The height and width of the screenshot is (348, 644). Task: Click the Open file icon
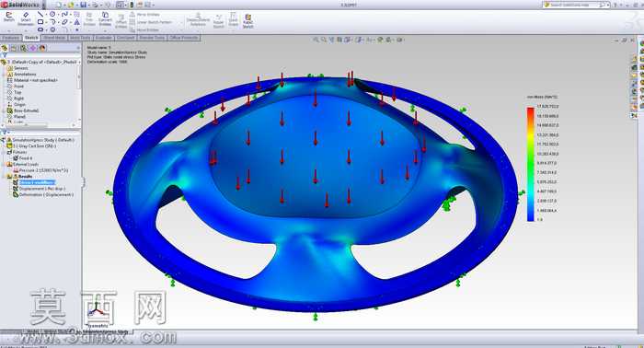71,5
